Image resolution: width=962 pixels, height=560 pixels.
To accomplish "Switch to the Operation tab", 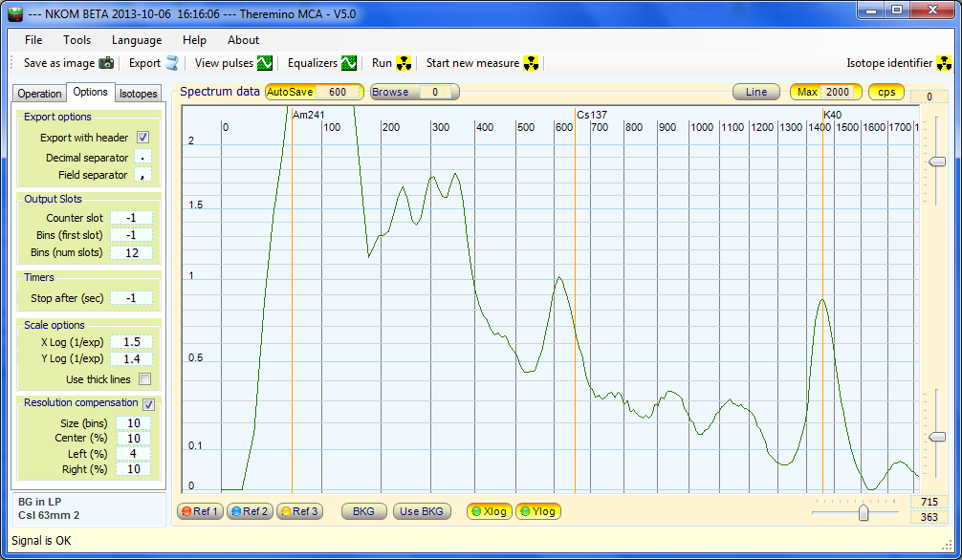I will pyautogui.click(x=39, y=94).
